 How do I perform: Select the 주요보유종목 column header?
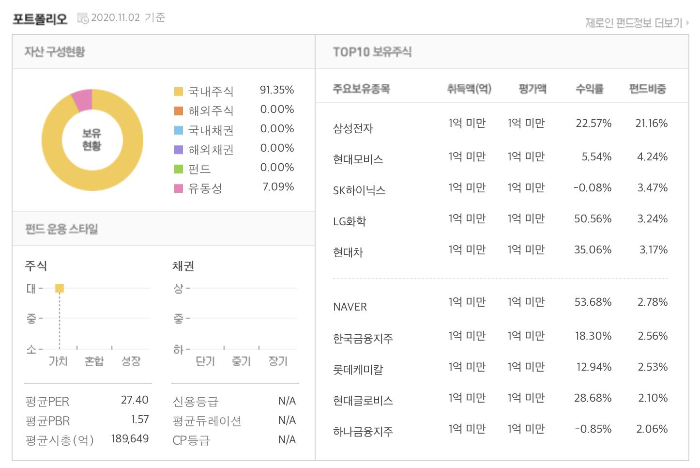click(x=361, y=88)
